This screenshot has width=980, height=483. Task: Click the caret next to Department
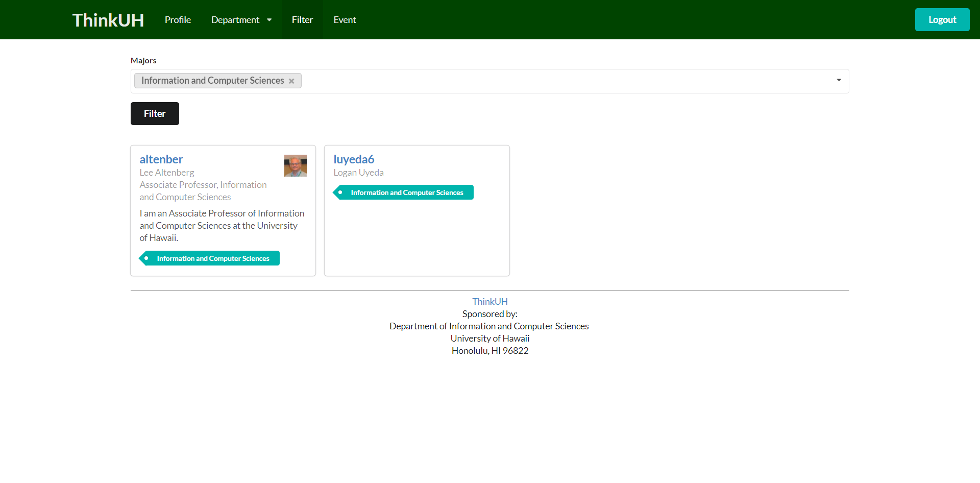point(269,20)
